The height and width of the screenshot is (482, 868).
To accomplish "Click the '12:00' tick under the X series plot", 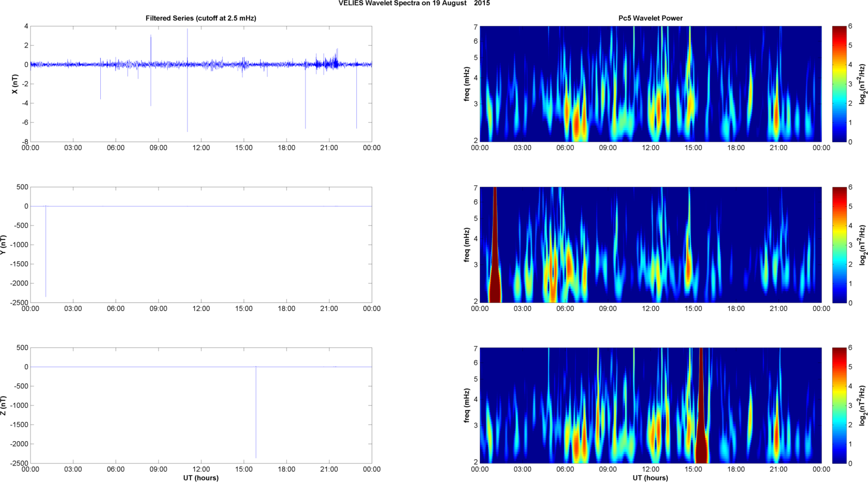I will pos(201,148).
